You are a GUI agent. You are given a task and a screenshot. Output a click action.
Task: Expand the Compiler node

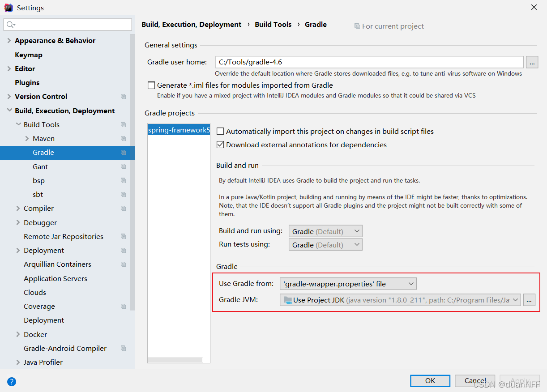18,209
